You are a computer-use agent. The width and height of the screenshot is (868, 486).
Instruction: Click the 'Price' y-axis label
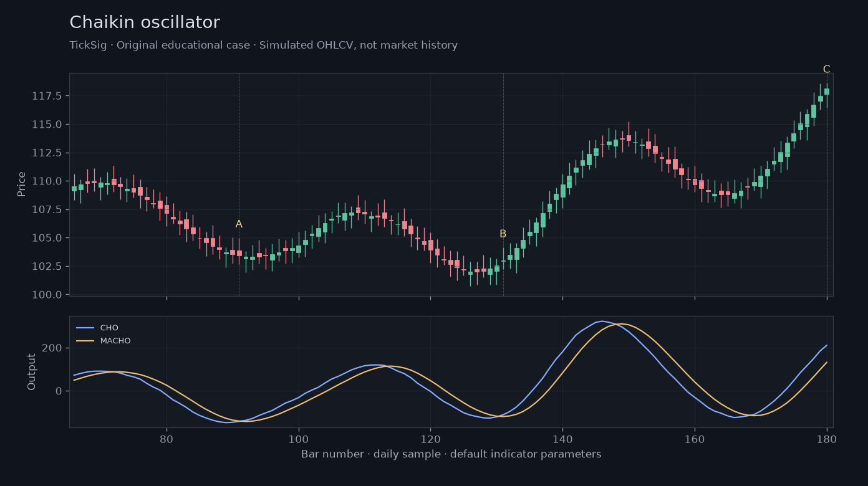[22, 184]
